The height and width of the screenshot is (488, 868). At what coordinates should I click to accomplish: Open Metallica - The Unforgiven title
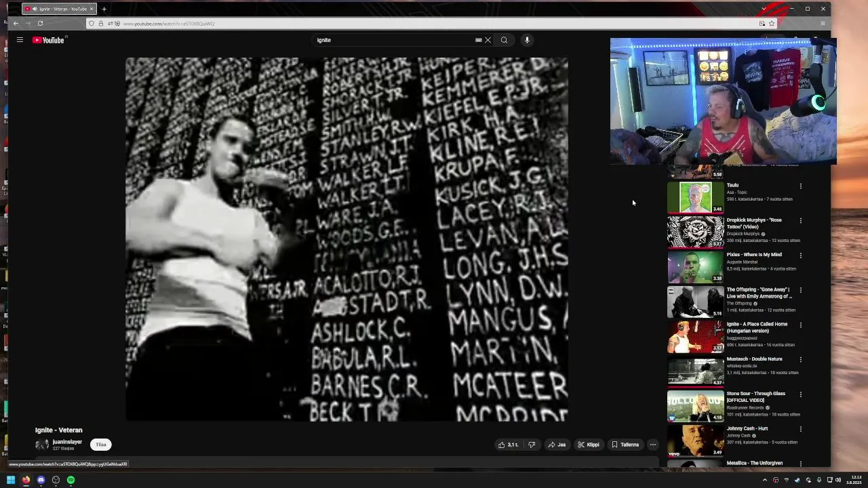755,463
